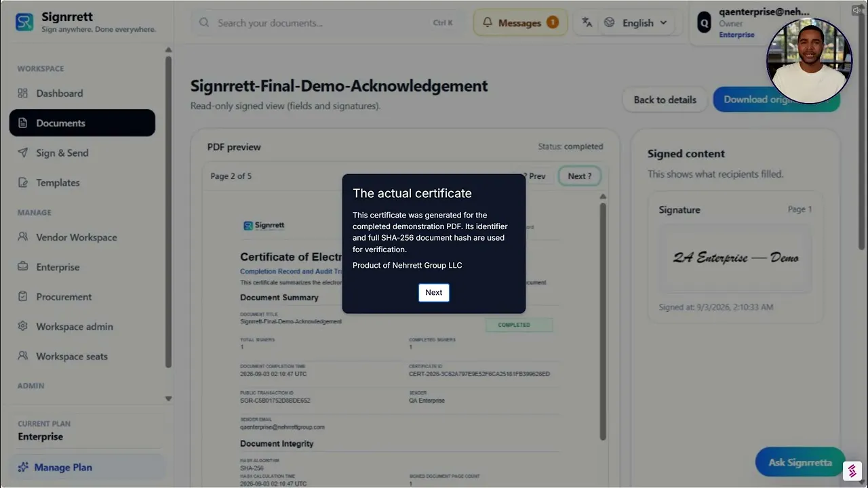Image resolution: width=868 pixels, height=488 pixels.
Task: Open the Dashboard icon in sidebar
Action: pyautogui.click(x=23, y=94)
